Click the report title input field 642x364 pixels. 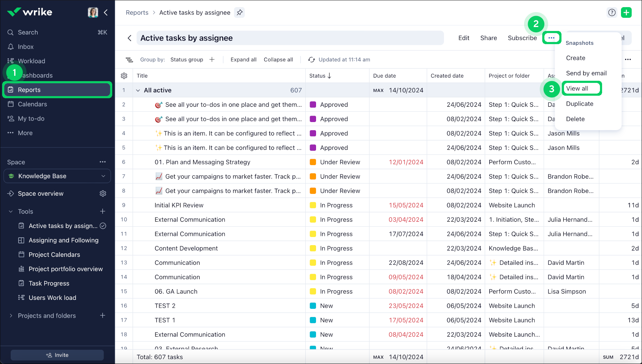[290, 38]
